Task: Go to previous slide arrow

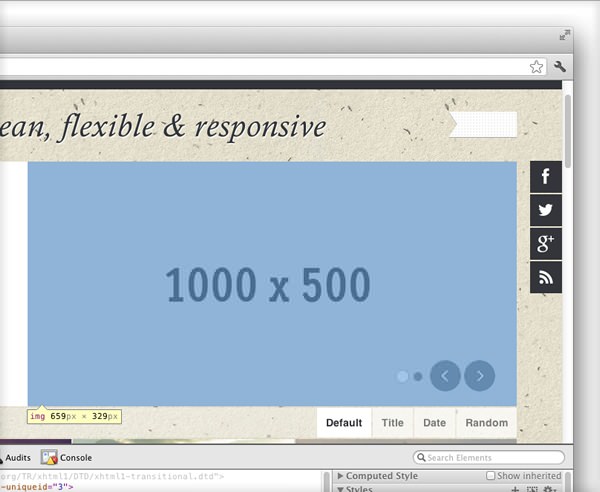Action: (445, 376)
